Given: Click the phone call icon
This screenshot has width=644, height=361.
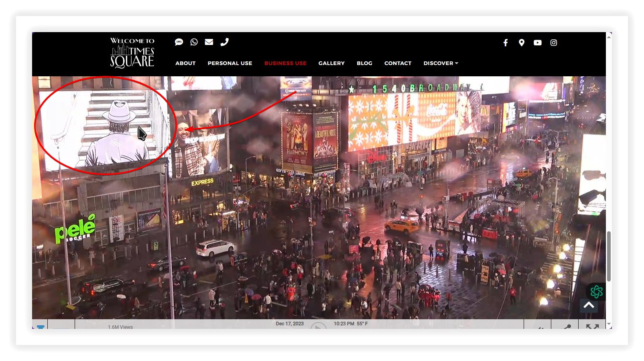Looking at the screenshot, I should [x=224, y=42].
